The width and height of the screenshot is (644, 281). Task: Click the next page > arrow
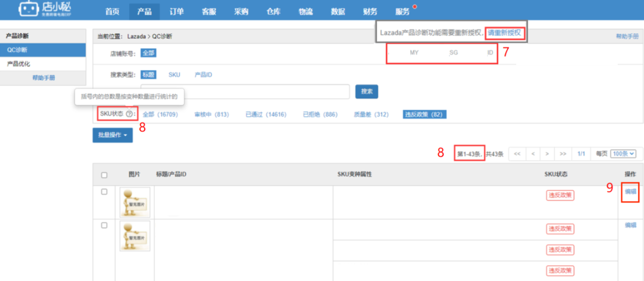pyautogui.click(x=548, y=154)
